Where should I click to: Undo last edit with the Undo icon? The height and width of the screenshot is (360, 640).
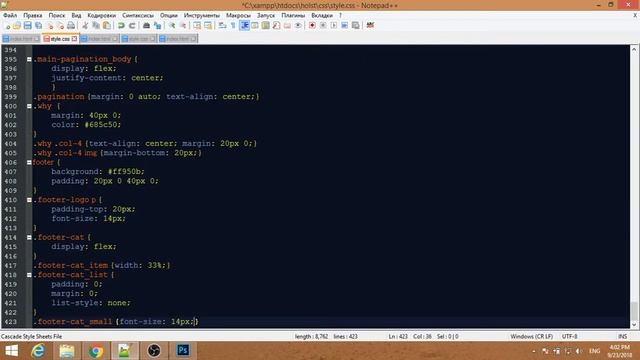(121, 25)
